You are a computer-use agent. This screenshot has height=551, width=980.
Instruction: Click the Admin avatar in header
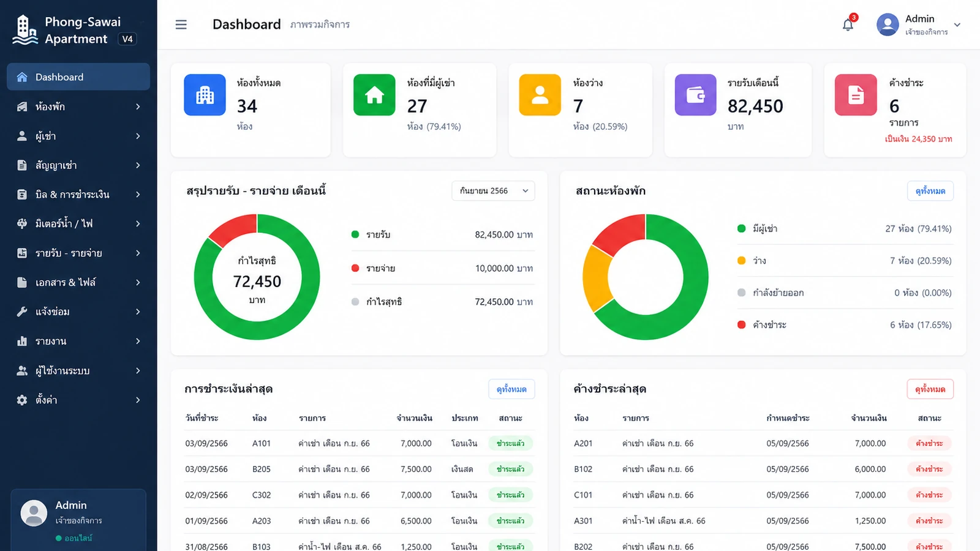[x=888, y=24]
